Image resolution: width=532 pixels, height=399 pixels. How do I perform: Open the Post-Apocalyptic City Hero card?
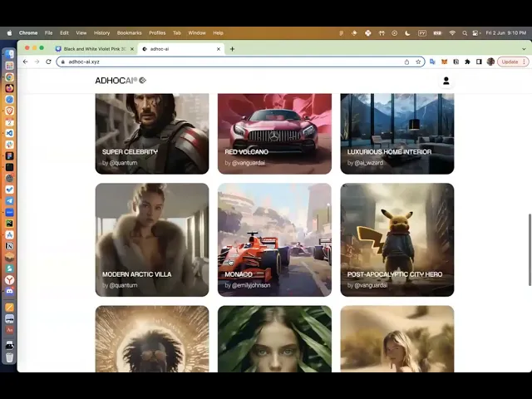coord(397,240)
